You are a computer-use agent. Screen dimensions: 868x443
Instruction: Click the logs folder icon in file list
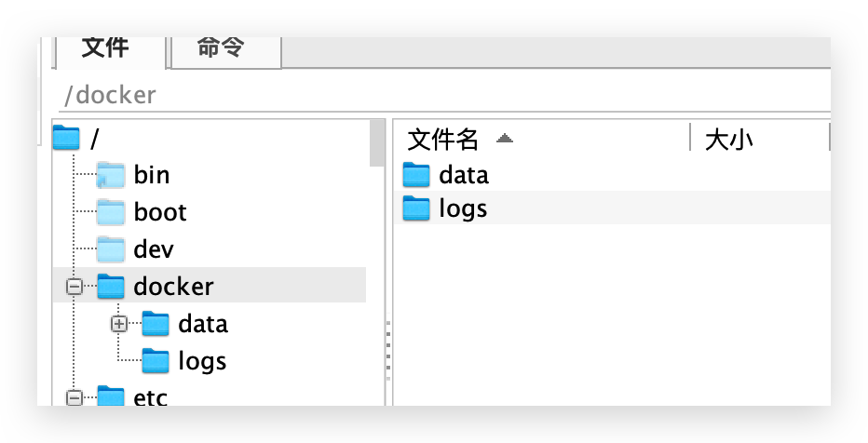[x=416, y=208]
